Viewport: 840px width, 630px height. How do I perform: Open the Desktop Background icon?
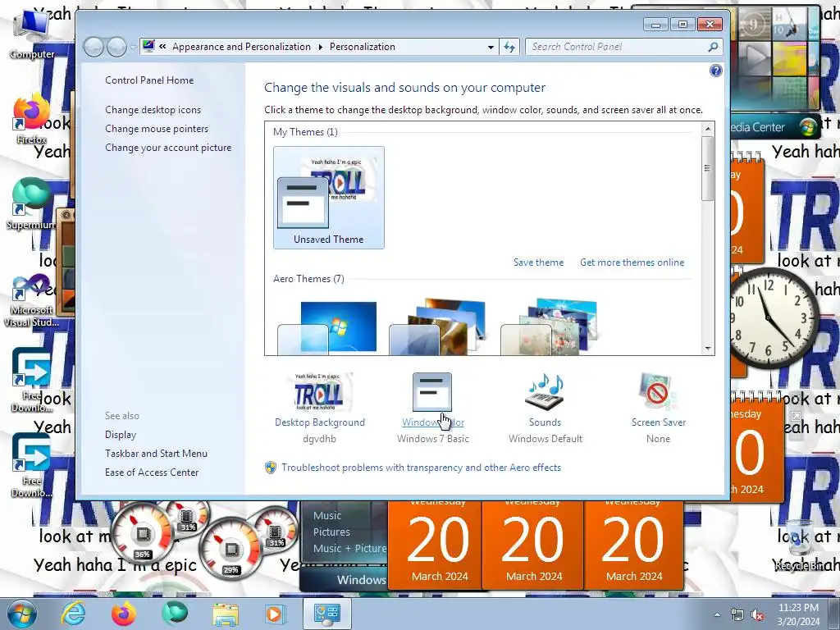[319, 392]
